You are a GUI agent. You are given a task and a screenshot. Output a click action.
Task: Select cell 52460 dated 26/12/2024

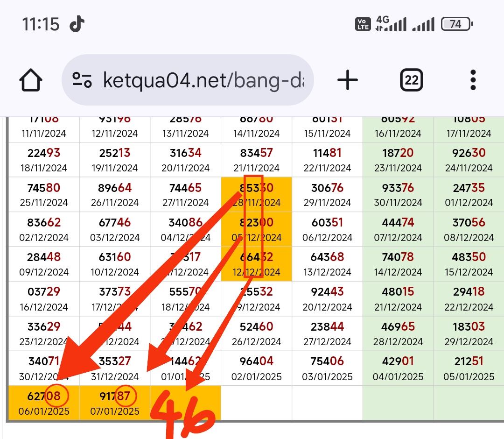tap(257, 333)
